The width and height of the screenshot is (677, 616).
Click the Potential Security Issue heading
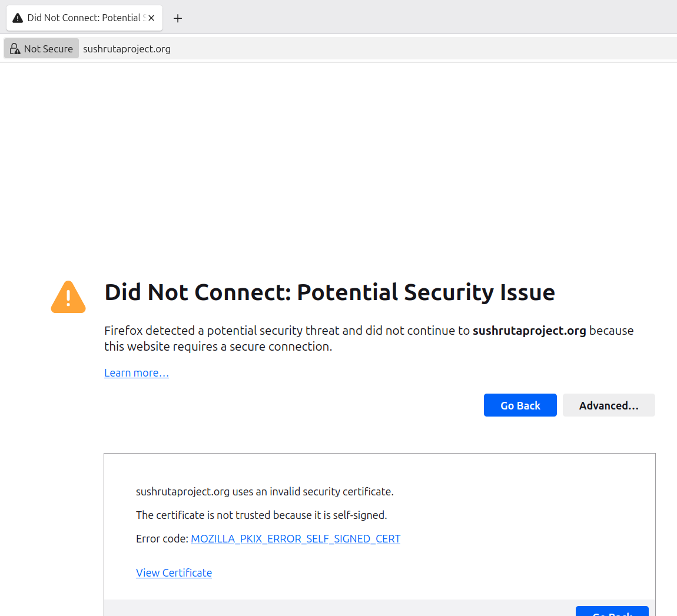click(330, 292)
